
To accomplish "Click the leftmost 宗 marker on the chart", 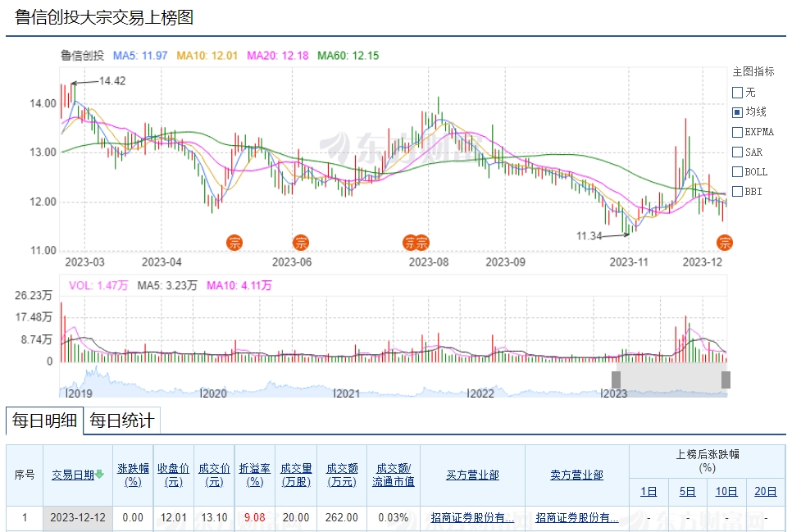I will [x=235, y=242].
